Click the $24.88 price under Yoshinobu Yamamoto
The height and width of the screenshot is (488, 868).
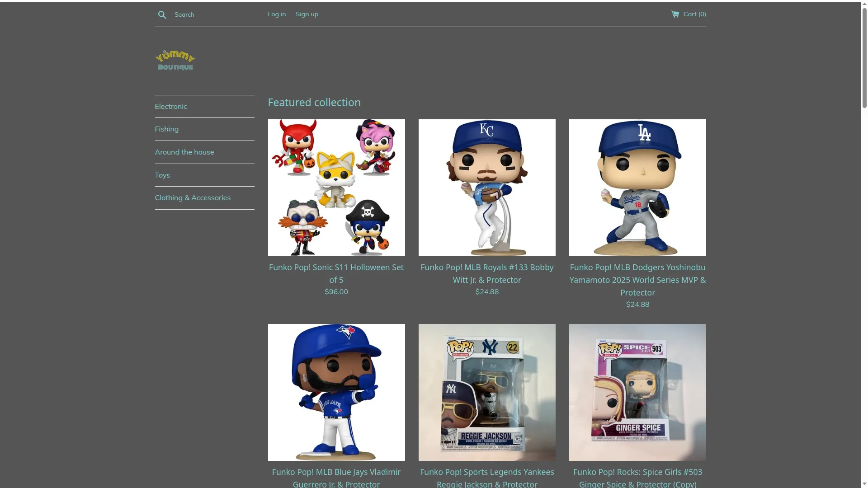(x=637, y=305)
